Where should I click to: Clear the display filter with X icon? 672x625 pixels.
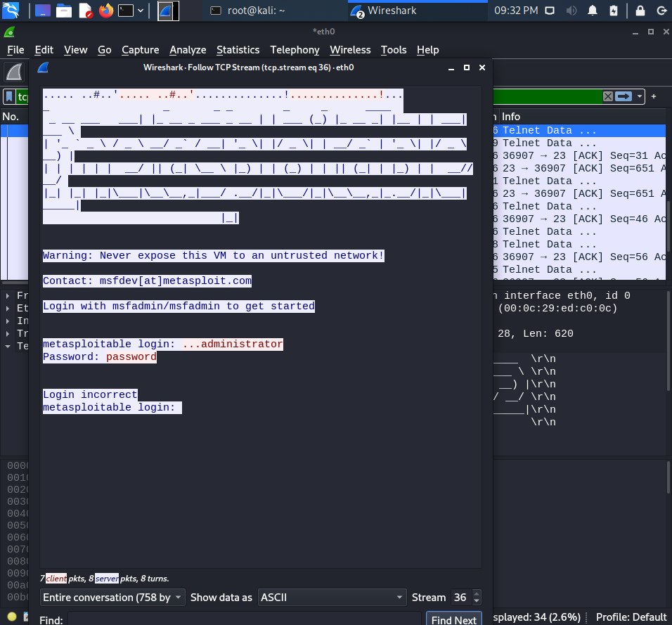(608, 96)
